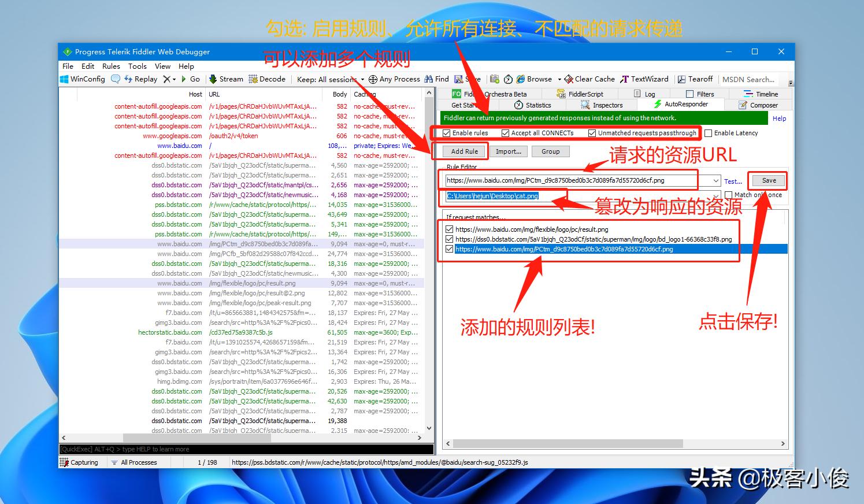This screenshot has height=504, width=864.
Task: Open the View menu
Action: (162, 66)
